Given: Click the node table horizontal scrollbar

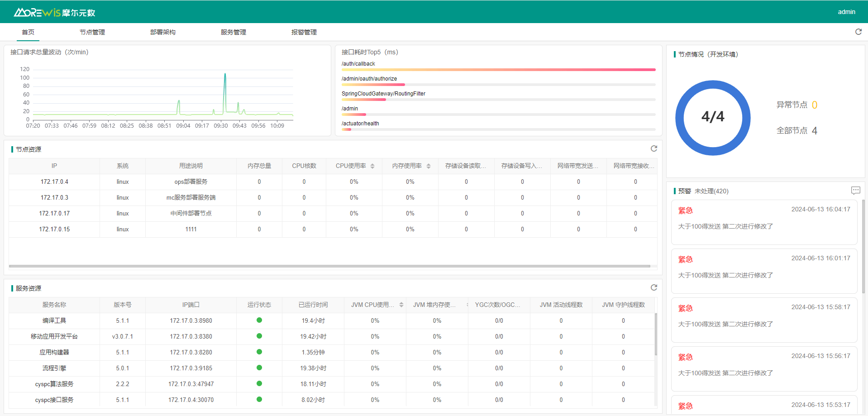Looking at the screenshot, I should point(329,266).
